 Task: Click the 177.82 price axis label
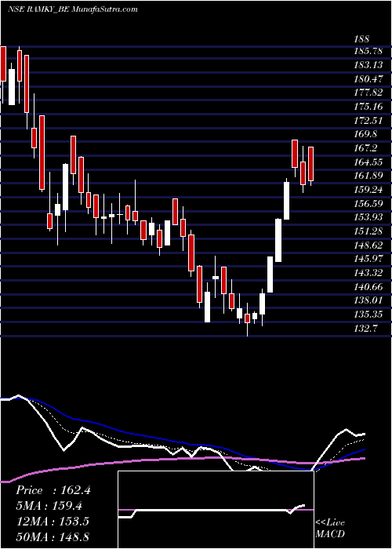tap(368, 93)
